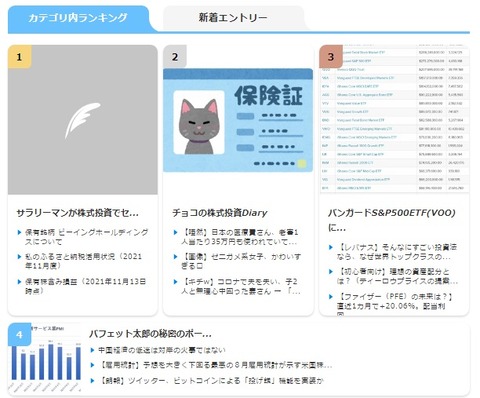Click arrow bullet beside 私のふるさと納税 article
The width and height of the screenshot is (480, 398).
click(19, 257)
